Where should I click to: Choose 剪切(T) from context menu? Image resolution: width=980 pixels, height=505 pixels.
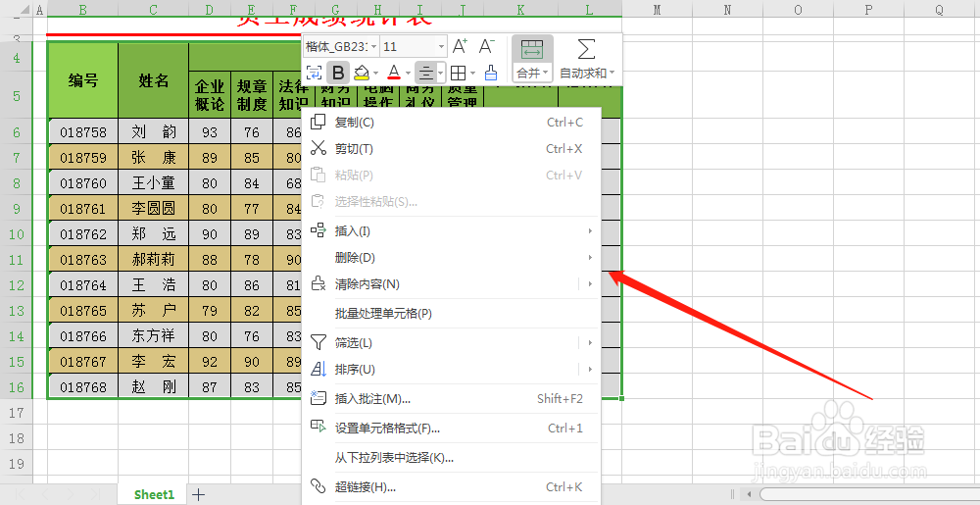(x=451, y=149)
